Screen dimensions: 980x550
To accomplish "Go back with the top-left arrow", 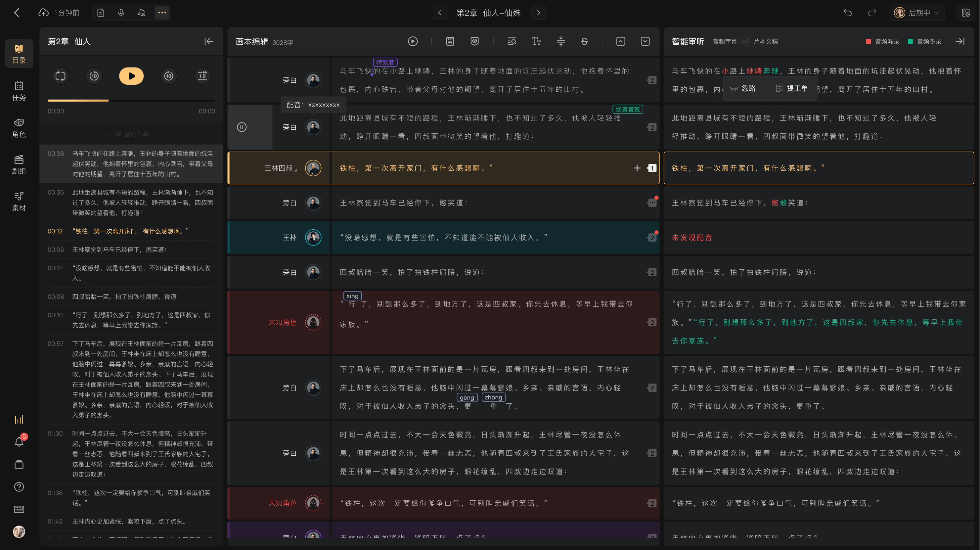I will [17, 13].
